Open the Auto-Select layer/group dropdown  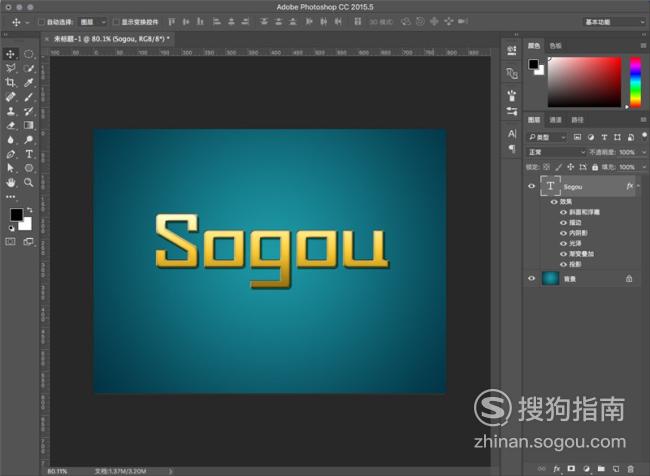click(93, 22)
